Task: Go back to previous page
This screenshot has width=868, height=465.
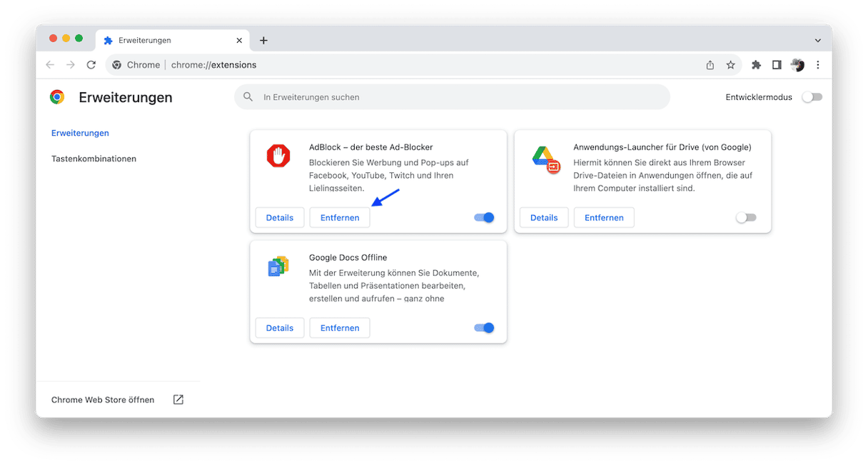Action: coord(50,65)
